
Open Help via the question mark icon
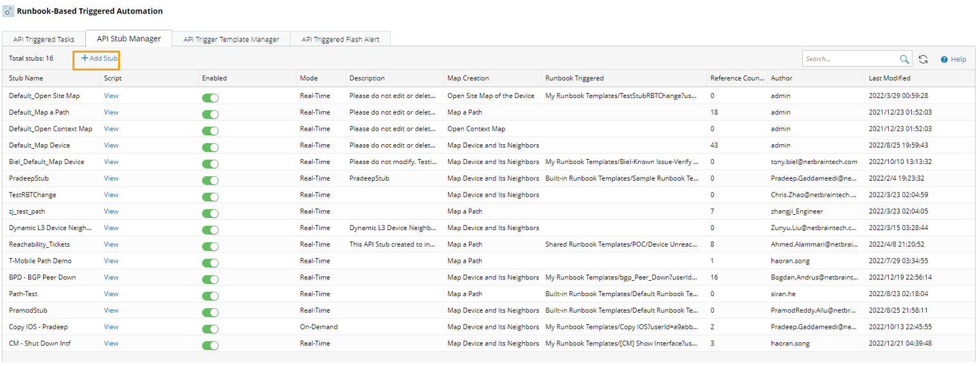coord(945,60)
